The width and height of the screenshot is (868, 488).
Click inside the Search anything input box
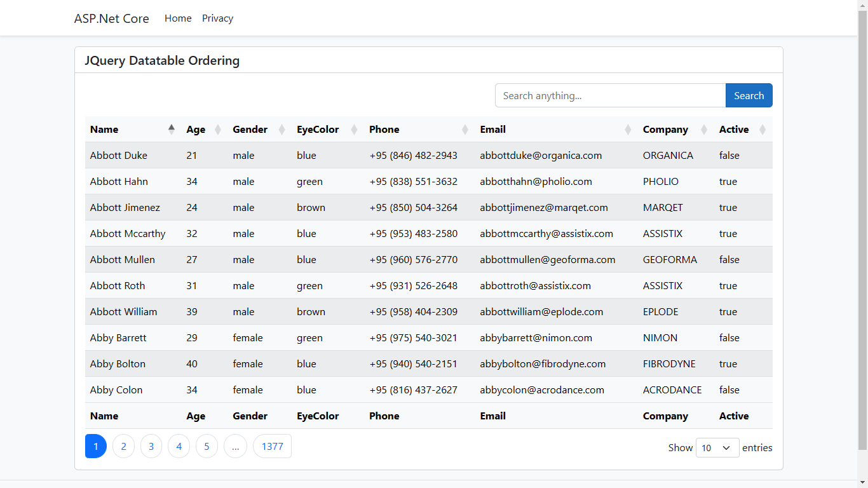point(610,95)
